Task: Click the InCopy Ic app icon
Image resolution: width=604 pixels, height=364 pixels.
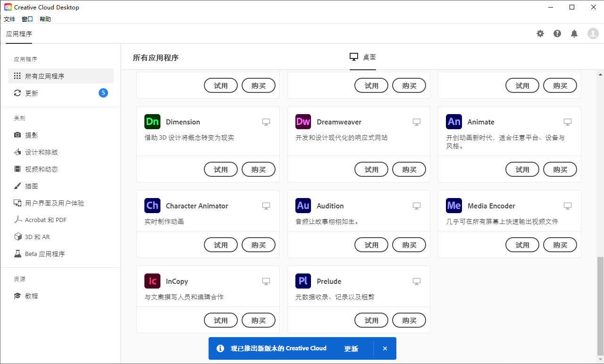Action: (152, 281)
